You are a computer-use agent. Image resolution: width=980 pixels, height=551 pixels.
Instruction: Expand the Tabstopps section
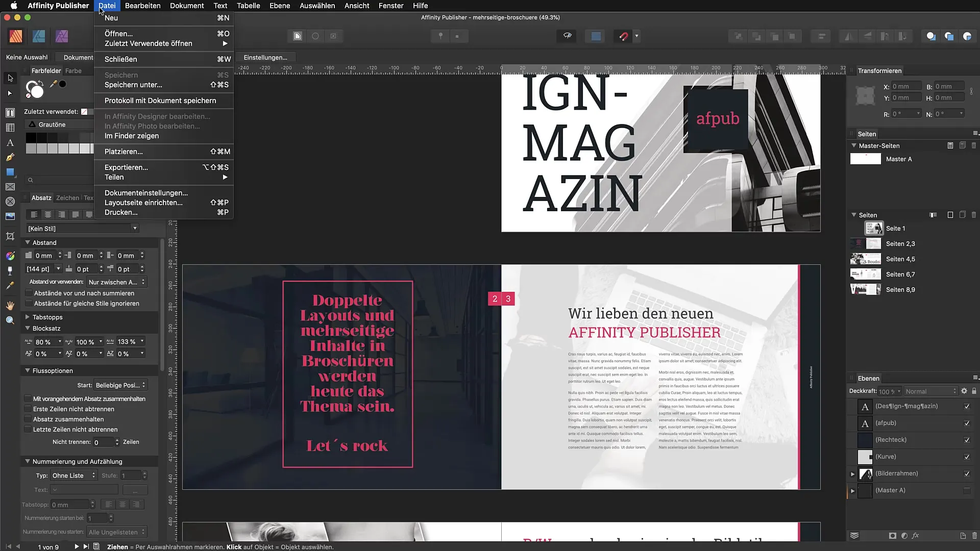pos(28,317)
